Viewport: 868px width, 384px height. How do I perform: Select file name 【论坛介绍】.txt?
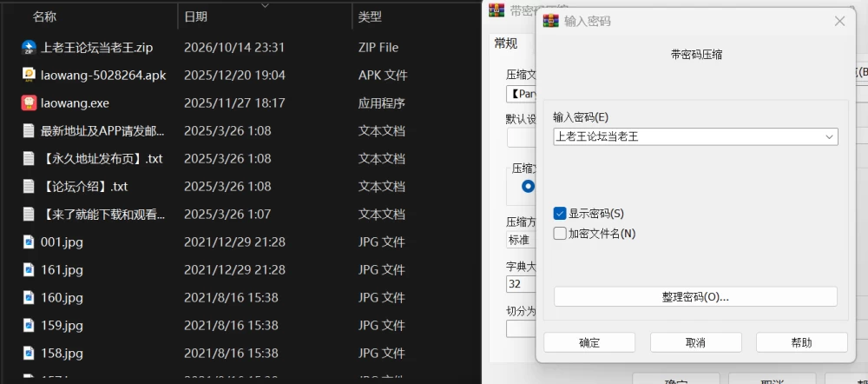pos(84,186)
